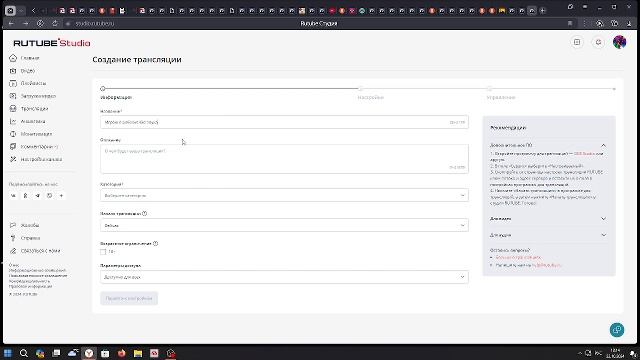Open the Плейлисты section in sidebar
The height and width of the screenshot is (360, 640).
(x=28, y=83)
